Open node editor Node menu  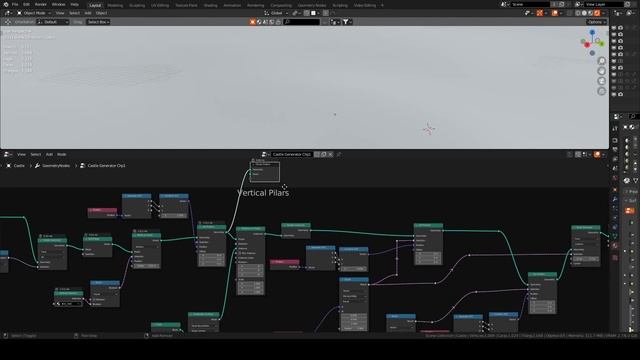pyautogui.click(x=62, y=154)
